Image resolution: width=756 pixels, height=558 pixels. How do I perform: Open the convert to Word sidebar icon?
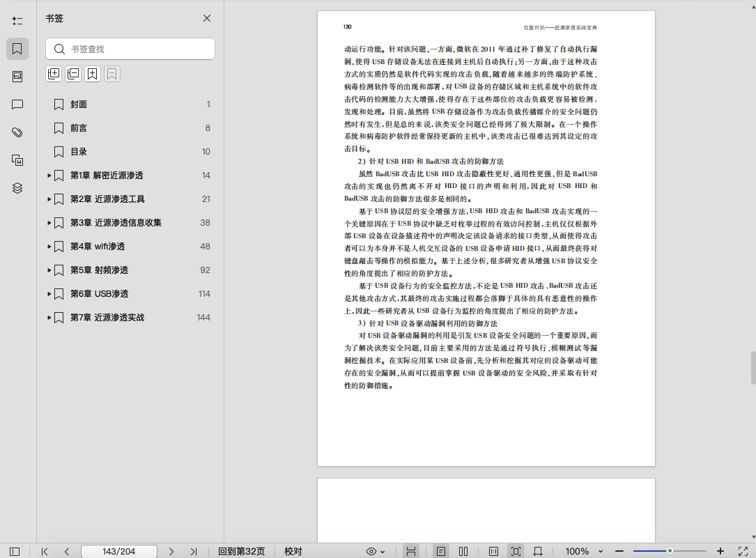(17, 160)
